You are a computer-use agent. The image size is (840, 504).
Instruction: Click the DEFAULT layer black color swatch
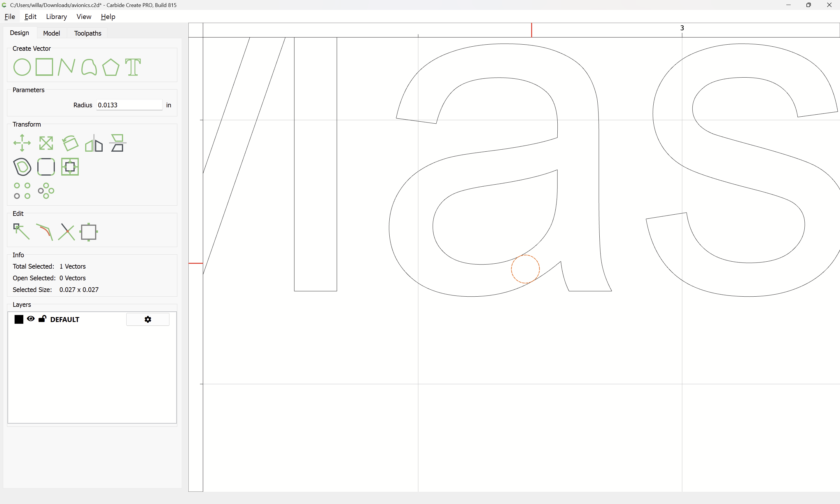(x=19, y=319)
